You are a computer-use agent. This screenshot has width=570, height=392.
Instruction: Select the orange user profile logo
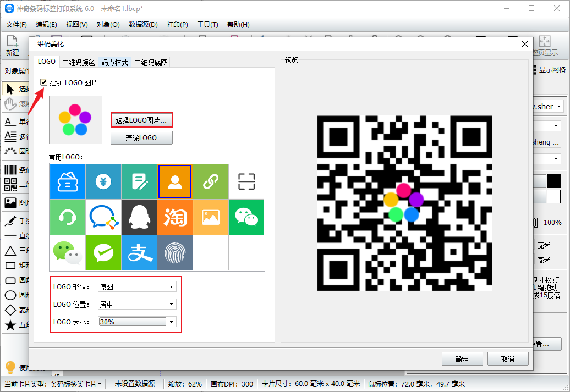(x=175, y=181)
